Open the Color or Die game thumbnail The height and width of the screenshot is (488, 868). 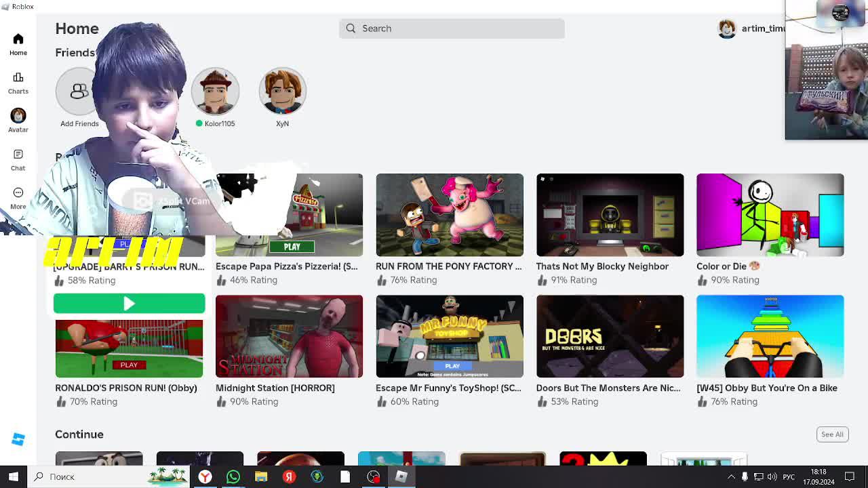point(770,215)
